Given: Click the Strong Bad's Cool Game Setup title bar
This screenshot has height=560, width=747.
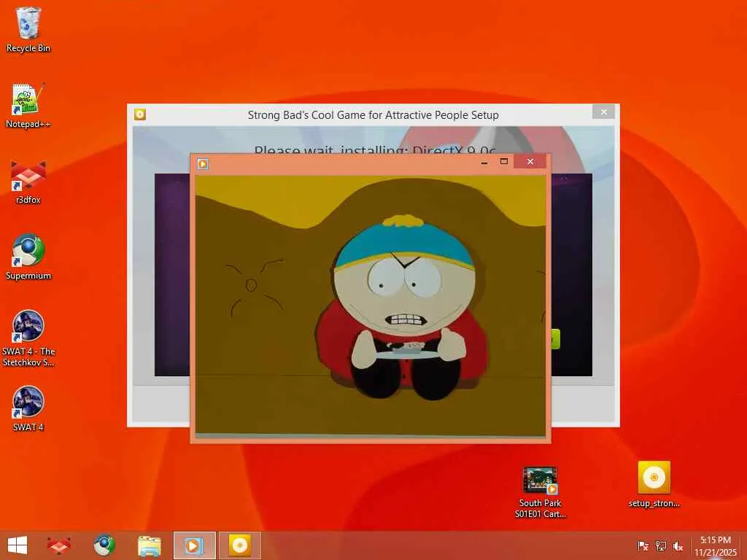Looking at the screenshot, I should [373, 114].
